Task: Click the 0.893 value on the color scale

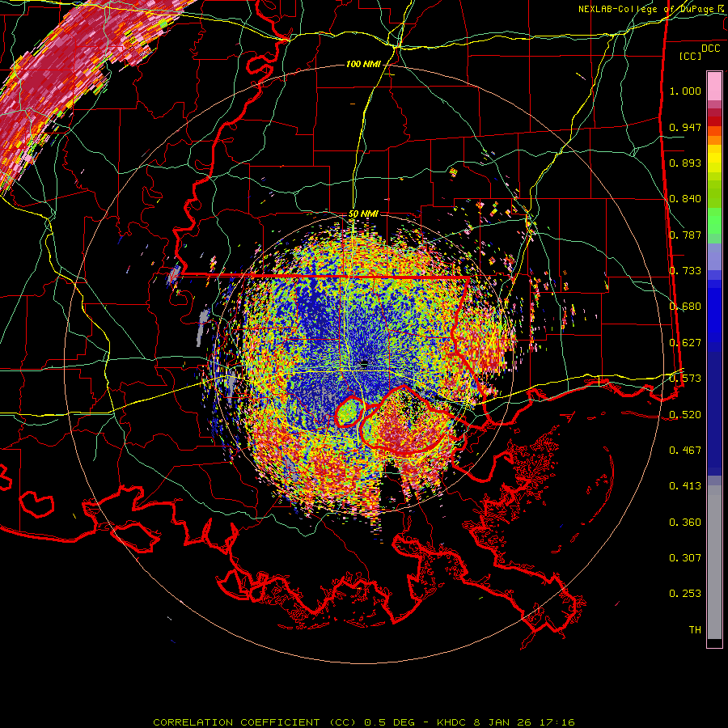Action: (685, 163)
